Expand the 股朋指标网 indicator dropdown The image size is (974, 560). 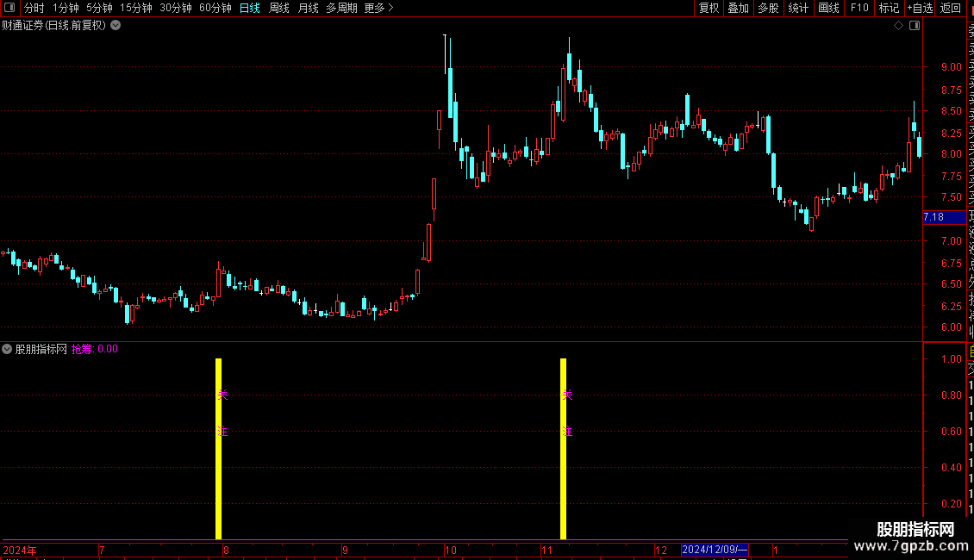click(x=7, y=349)
